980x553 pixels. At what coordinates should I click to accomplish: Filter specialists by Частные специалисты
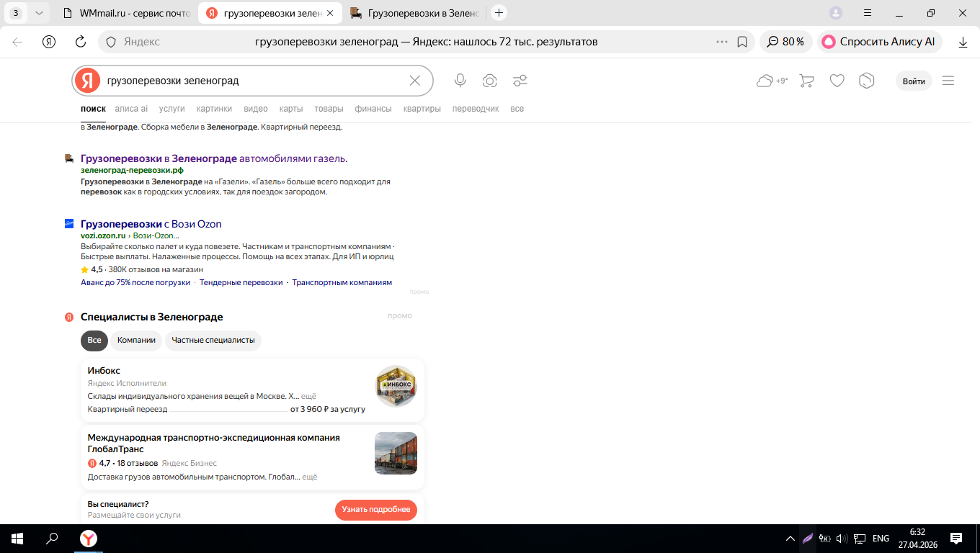coord(213,341)
